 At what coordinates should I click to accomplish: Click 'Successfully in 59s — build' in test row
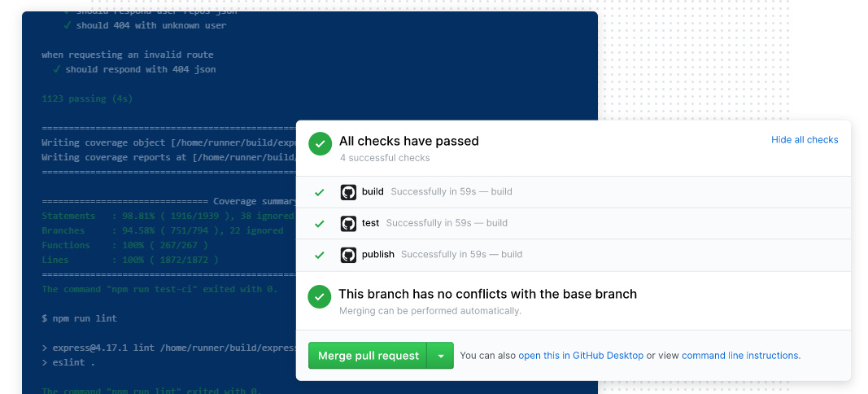[x=447, y=223]
